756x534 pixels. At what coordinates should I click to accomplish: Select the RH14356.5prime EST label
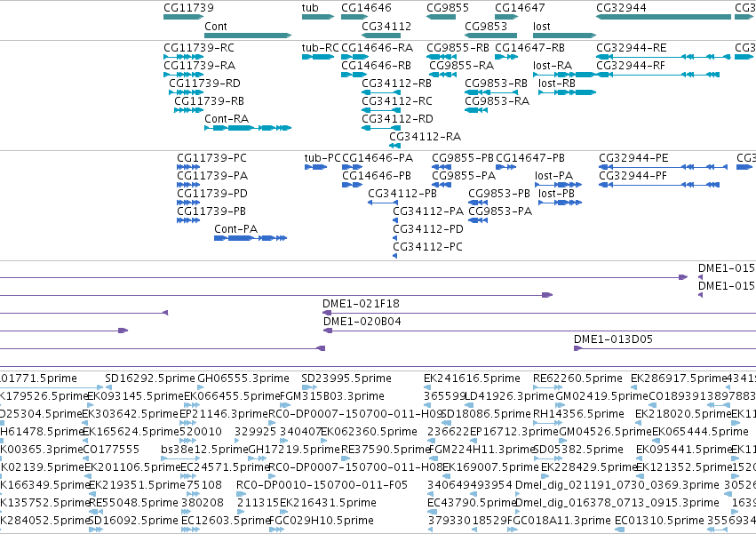[578, 414]
